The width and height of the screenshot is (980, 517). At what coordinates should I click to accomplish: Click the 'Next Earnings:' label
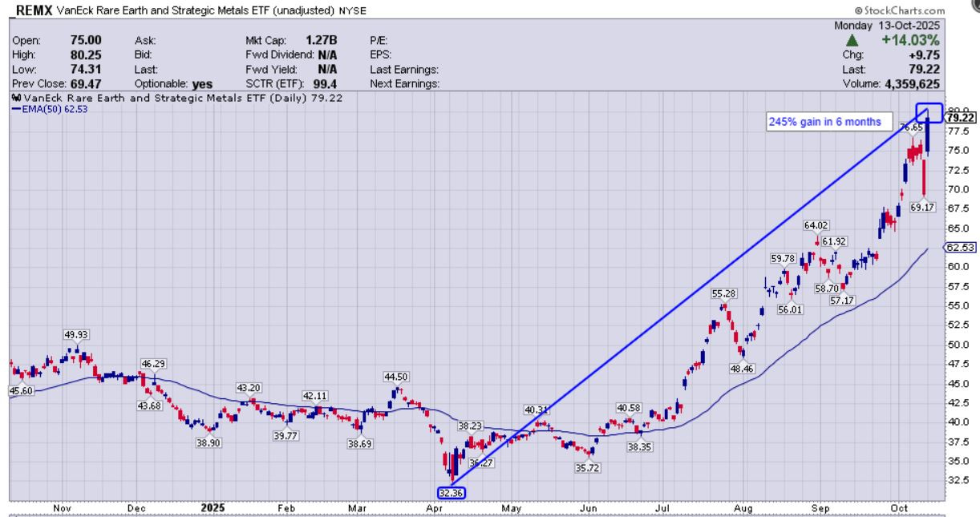click(x=404, y=83)
